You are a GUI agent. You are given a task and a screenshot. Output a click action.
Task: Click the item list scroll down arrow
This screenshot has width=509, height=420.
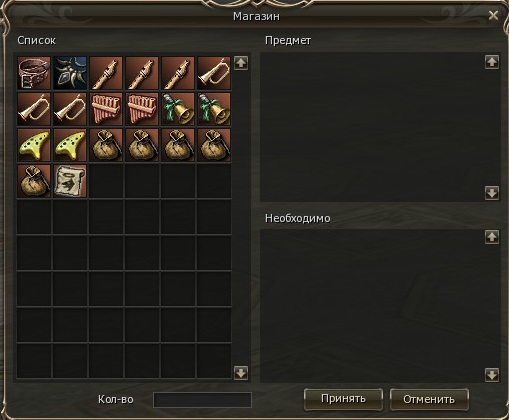pos(241,373)
